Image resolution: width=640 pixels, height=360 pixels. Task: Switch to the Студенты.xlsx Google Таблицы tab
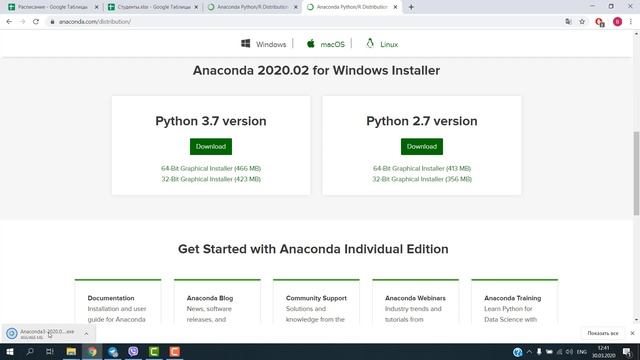coord(153,7)
